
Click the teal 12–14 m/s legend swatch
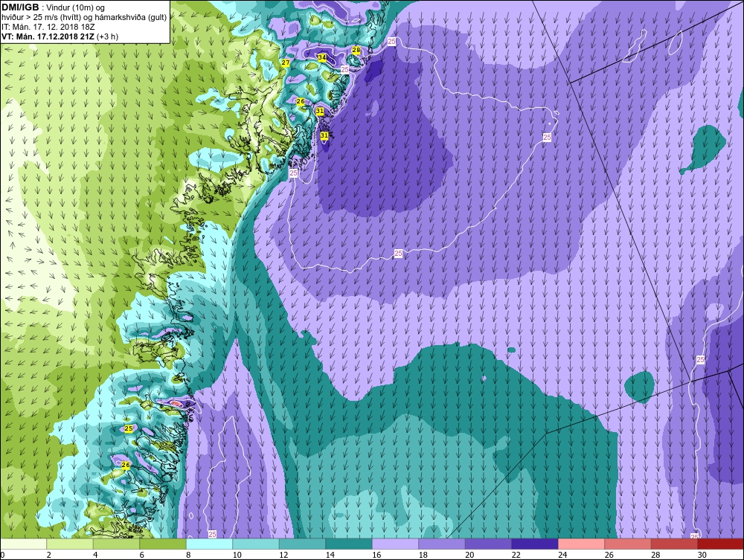[302, 544]
